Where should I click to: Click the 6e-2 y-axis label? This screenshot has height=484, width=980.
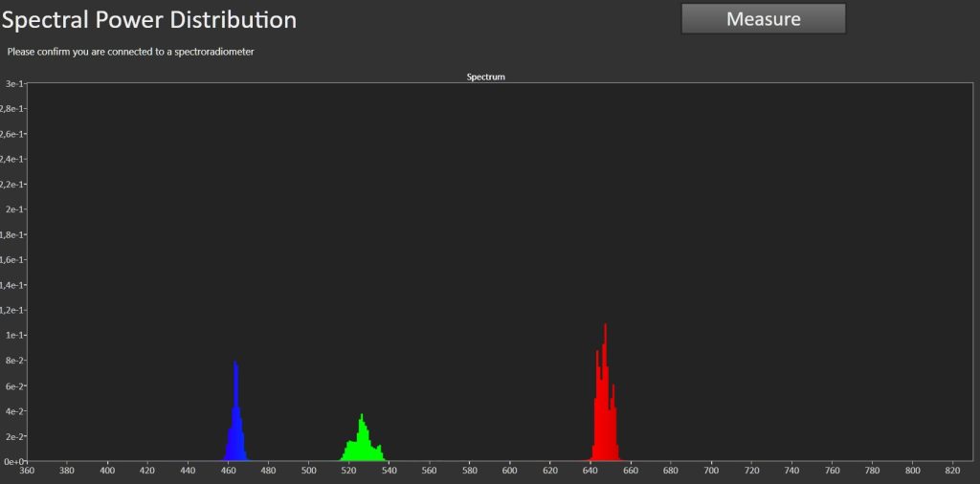pos(12,385)
